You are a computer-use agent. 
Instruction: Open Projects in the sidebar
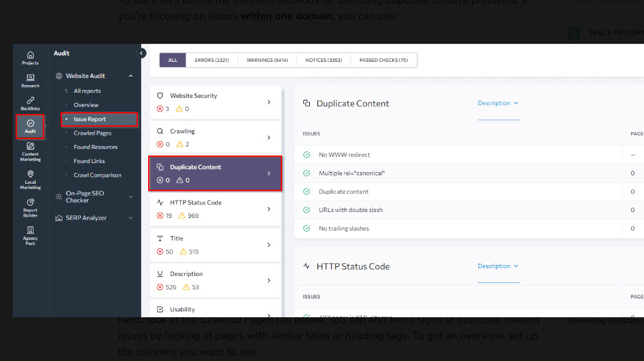30,58
